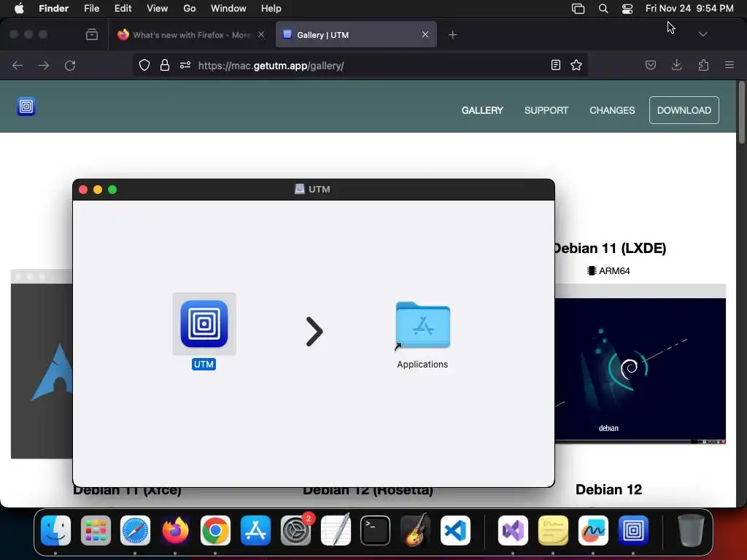Open Visual Studio Code from the Dock

(x=455, y=530)
